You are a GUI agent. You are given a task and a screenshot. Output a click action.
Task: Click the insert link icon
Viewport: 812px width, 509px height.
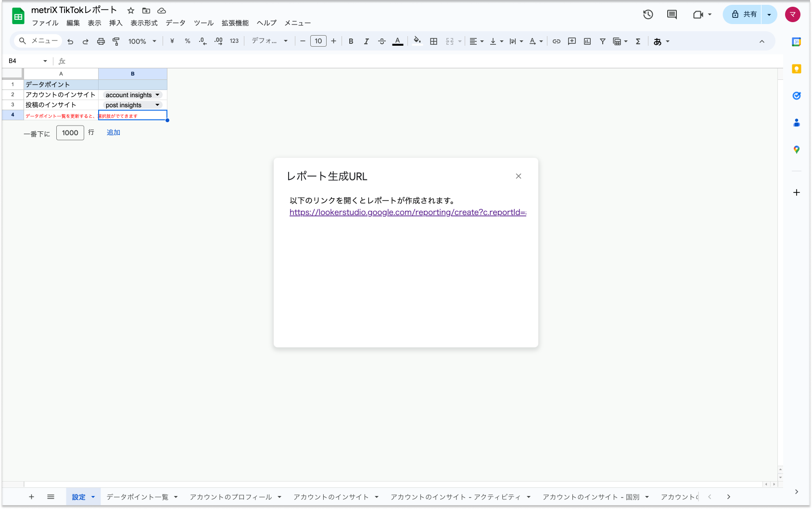[x=557, y=41]
